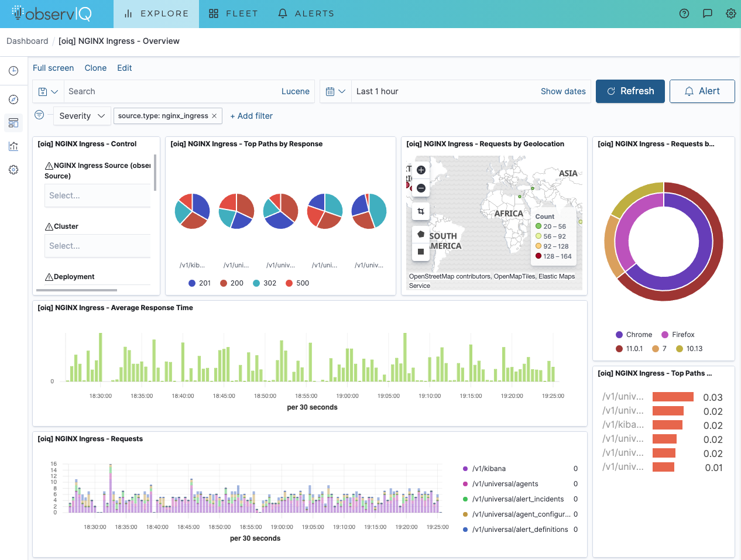The height and width of the screenshot is (560, 741).
Task: Toggle the /v1/kibana legend series
Action: coord(485,469)
